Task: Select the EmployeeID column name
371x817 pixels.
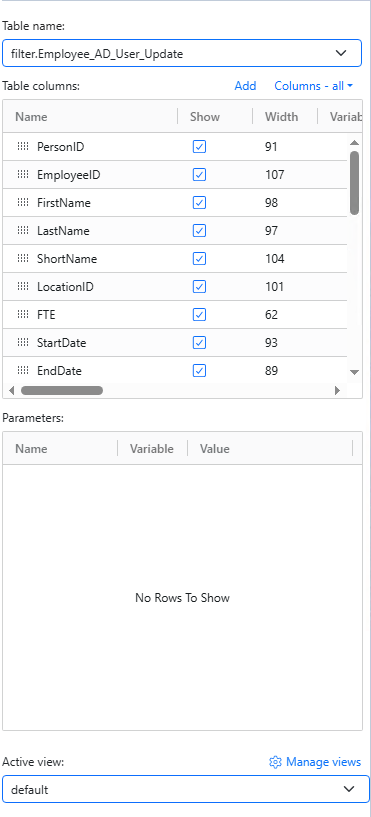Action: pos(68,175)
